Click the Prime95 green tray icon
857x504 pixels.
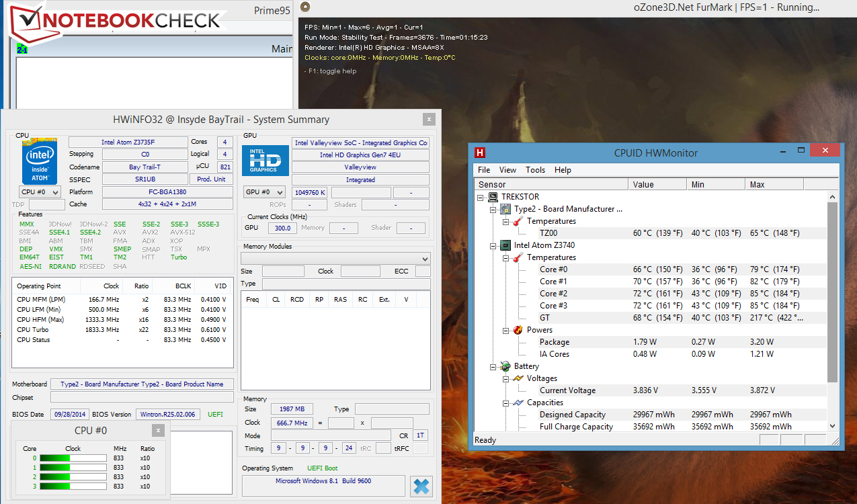22,49
